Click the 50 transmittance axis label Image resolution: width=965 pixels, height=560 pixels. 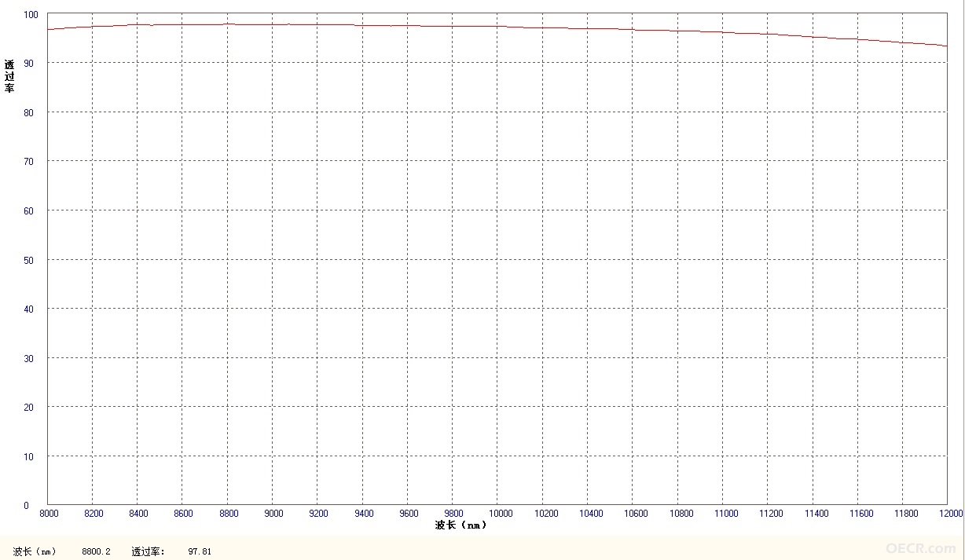tap(29, 260)
